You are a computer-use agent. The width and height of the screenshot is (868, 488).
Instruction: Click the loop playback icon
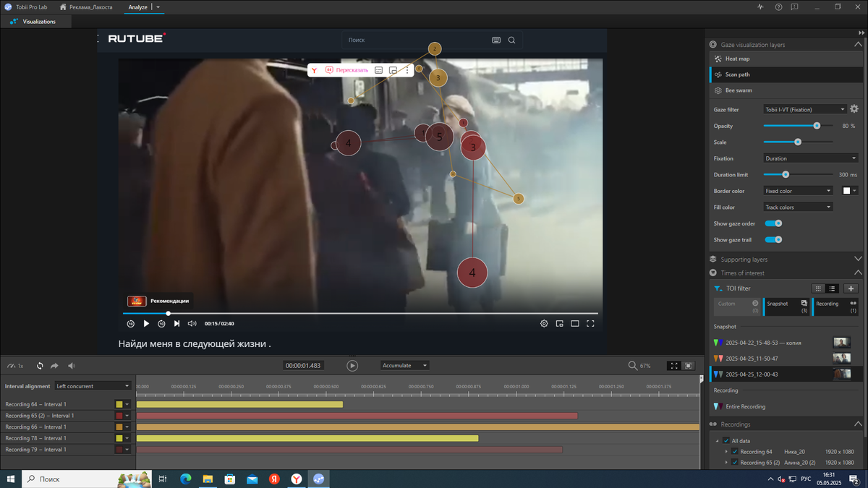point(40,366)
